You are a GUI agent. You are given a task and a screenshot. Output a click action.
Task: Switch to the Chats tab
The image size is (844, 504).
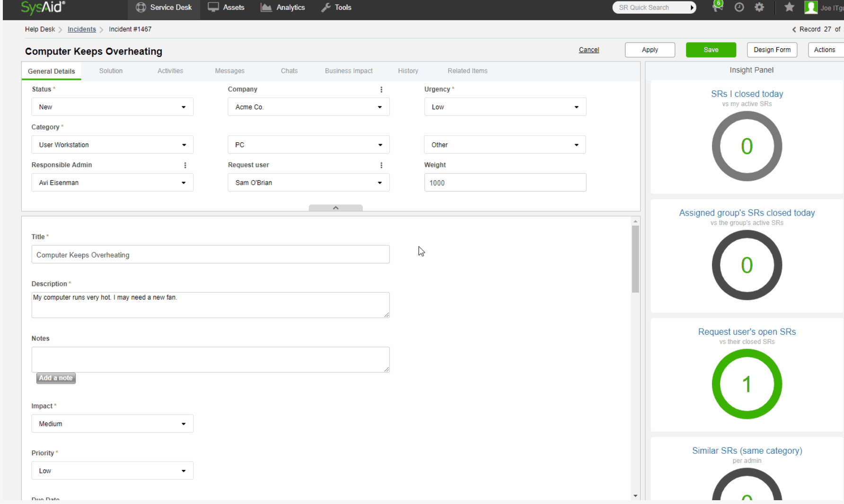pos(289,71)
